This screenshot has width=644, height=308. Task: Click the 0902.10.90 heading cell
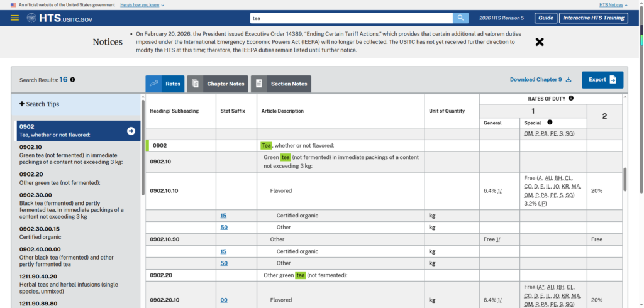(181, 239)
